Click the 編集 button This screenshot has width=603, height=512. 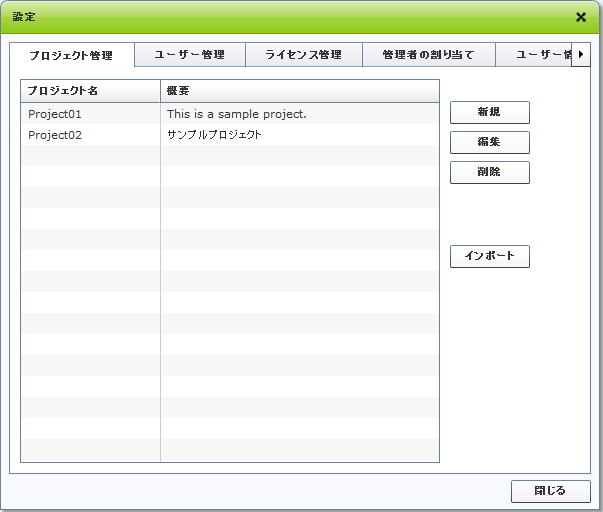click(x=490, y=142)
